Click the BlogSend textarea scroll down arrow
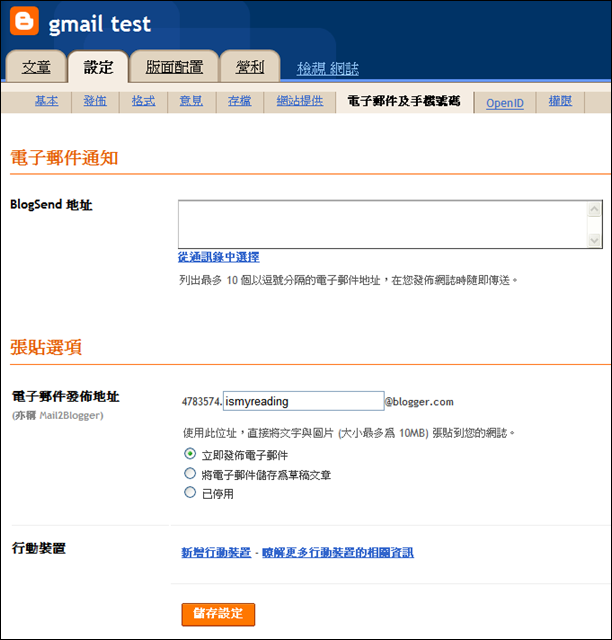Image resolution: width=612 pixels, height=640 pixels. (x=594, y=240)
